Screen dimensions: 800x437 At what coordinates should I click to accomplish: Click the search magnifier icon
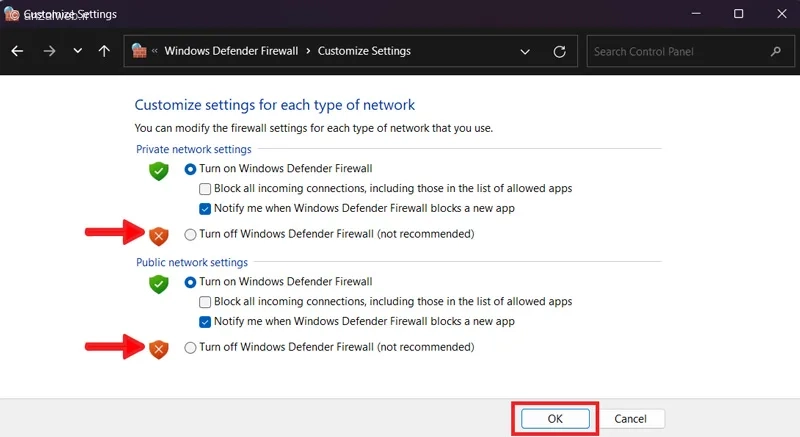(x=775, y=51)
